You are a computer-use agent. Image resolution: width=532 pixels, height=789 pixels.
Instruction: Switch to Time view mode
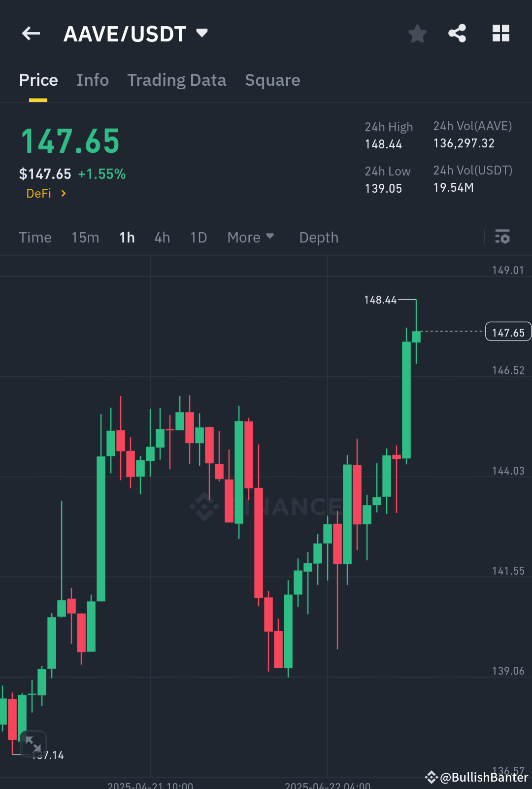pyautogui.click(x=35, y=237)
